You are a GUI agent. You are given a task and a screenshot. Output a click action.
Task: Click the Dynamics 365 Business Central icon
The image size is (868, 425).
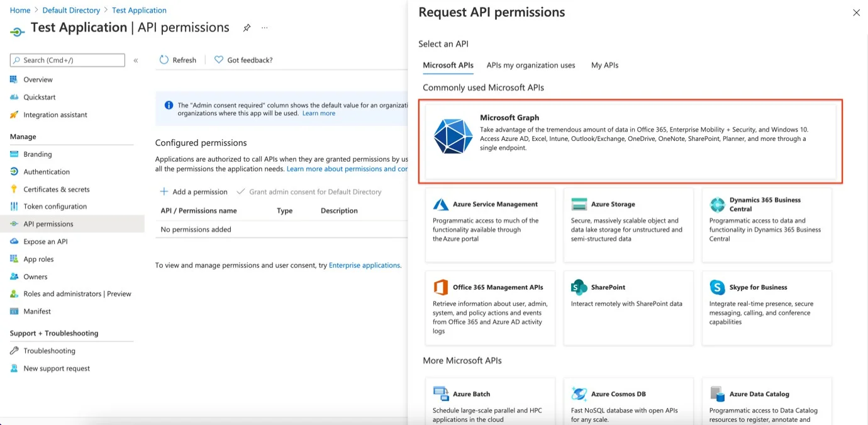pyautogui.click(x=717, y=205)
